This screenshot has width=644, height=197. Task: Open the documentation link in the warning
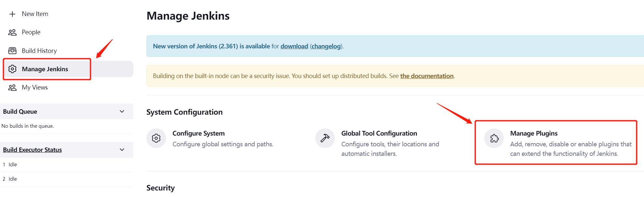[427, 76]
